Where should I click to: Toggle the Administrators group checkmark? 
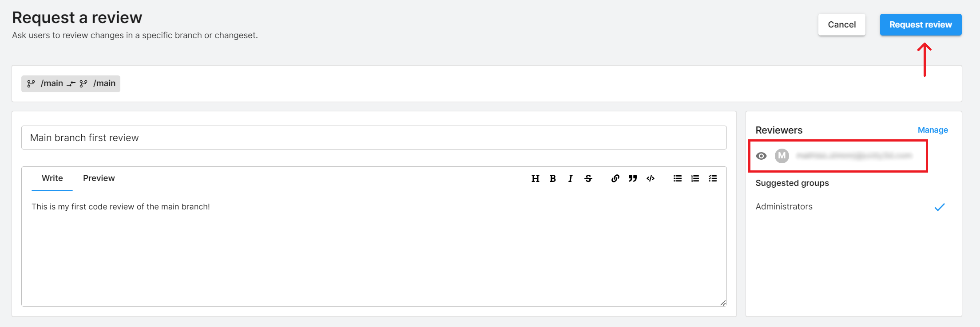click(939, 207)
